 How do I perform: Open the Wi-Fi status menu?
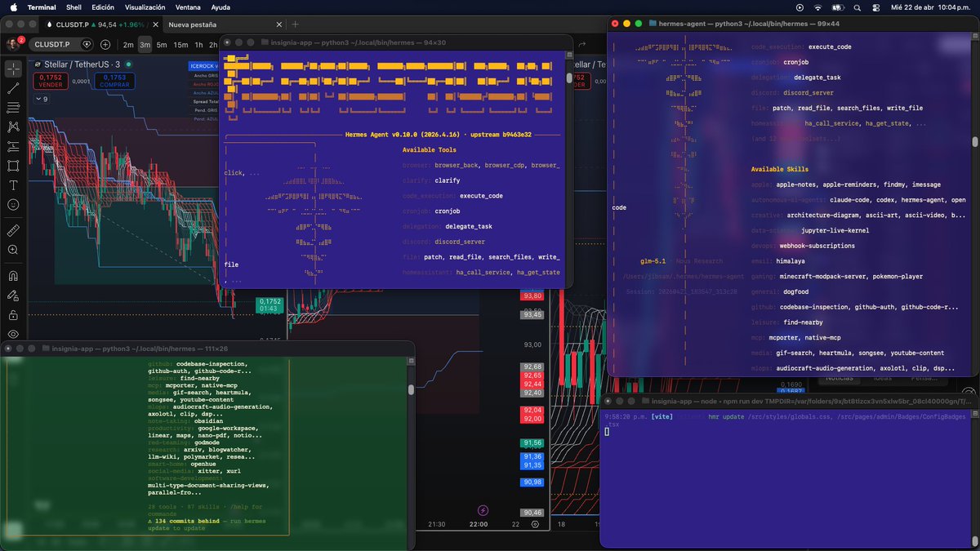tap(817, 7)
